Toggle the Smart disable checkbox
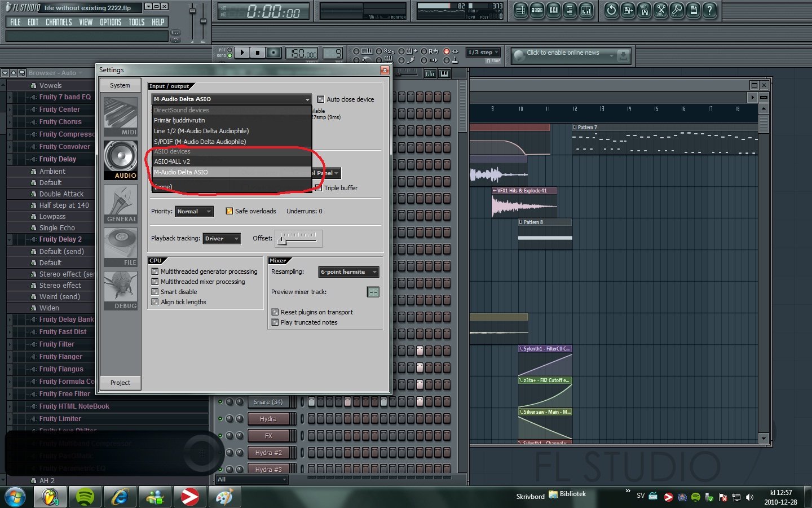Image resolution: width=812 pixels, height=508 pixels. (x=155, y=292)
